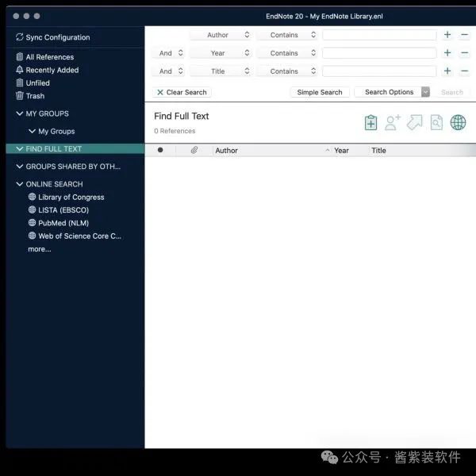Image resolution: width=476 pixels, height=476 pixels.
Task: Sort by attachment paperclip column
Action: [x=194, y=150]
